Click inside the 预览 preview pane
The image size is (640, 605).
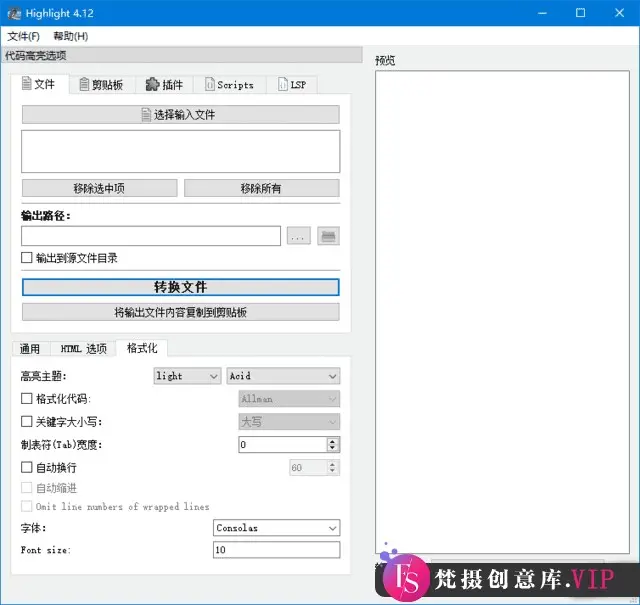pos(502,312)
